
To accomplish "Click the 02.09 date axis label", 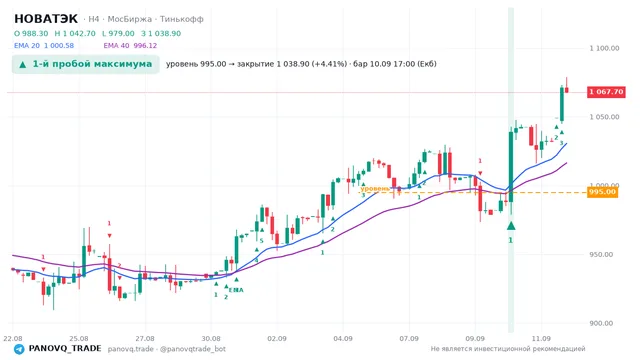I will tap(277, 338).
